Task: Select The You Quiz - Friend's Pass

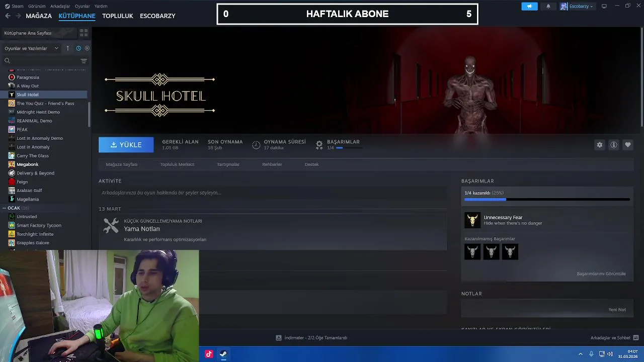Action: tap(45, 104)
